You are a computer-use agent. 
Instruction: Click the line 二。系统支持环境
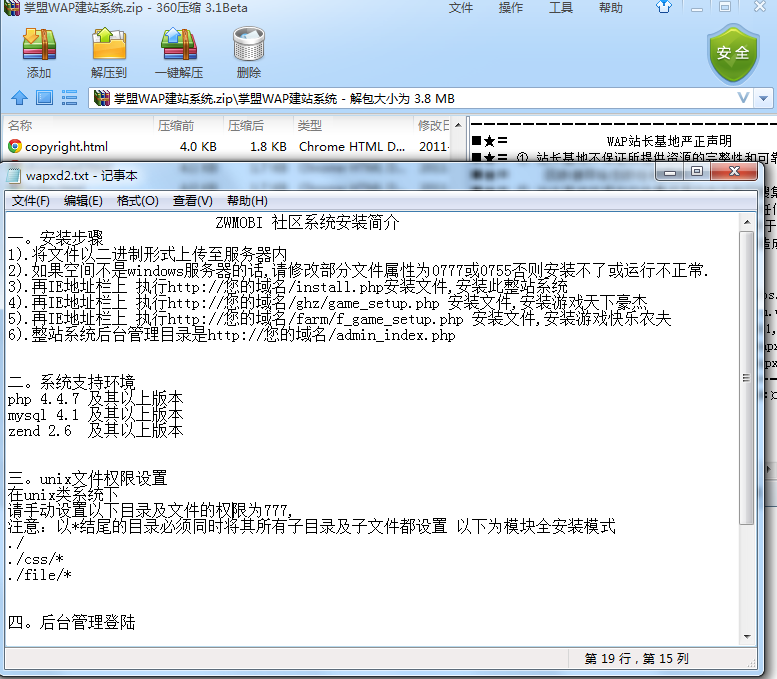click(x=71, y=382)
